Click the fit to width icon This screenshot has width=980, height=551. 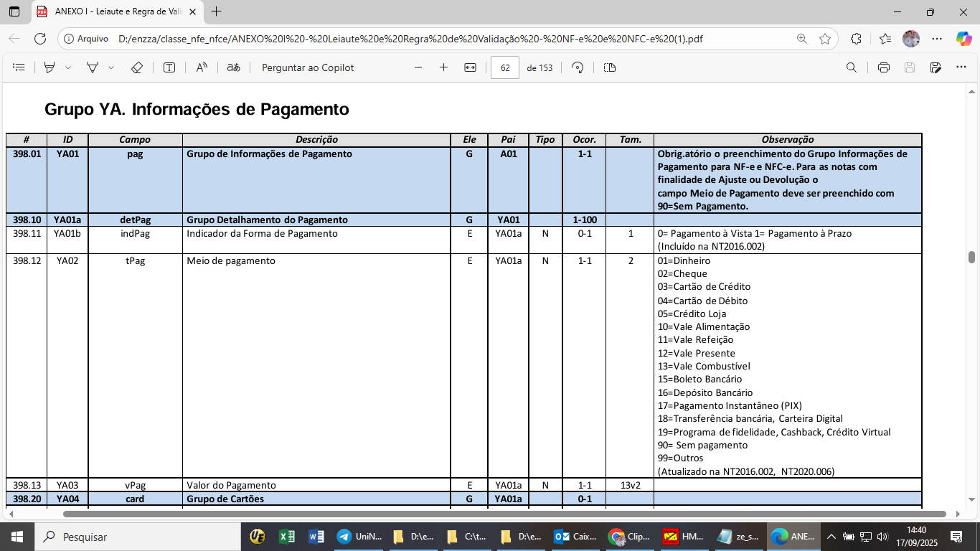click(x=470, y=67)
